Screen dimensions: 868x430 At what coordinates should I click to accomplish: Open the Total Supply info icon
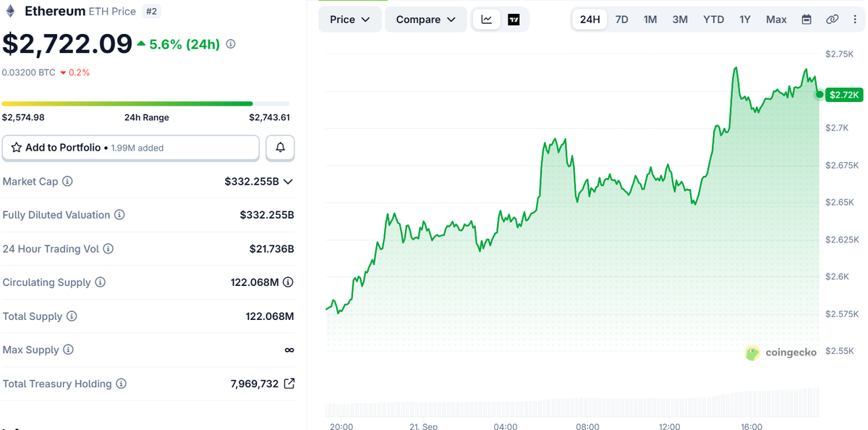72,316
